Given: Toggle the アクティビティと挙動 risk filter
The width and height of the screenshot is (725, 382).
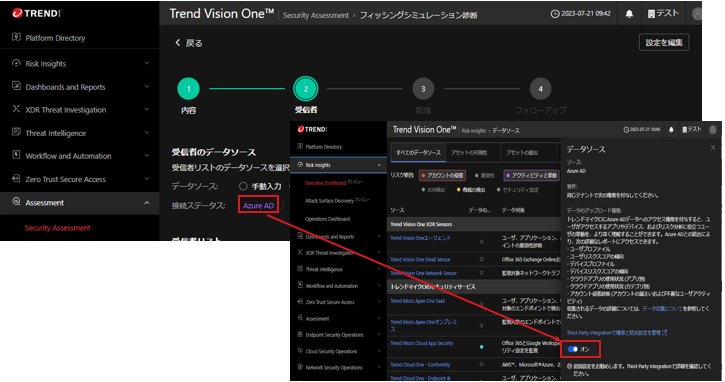Looking at the screenshot, I should point(531,175).
